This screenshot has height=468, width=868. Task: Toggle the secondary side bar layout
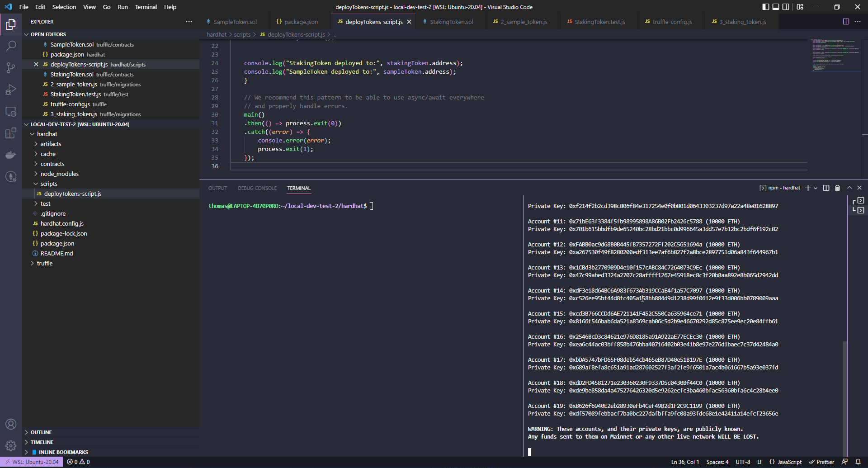[x=786, y=7]
